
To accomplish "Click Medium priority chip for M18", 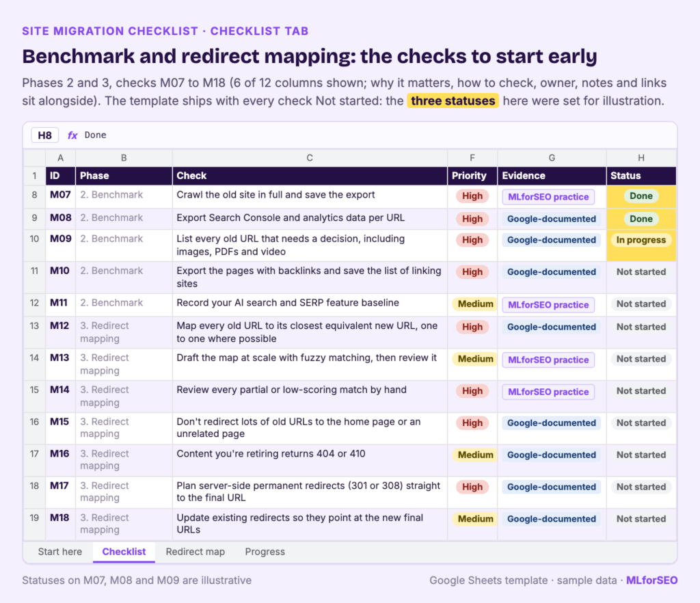I will click(x=476, y=519).
